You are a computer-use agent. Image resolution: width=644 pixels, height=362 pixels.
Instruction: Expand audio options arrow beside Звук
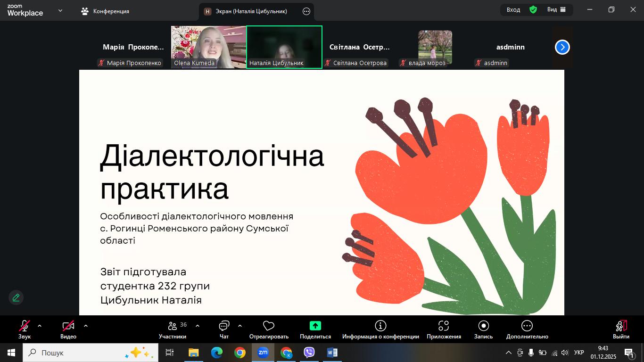[40, 326]
